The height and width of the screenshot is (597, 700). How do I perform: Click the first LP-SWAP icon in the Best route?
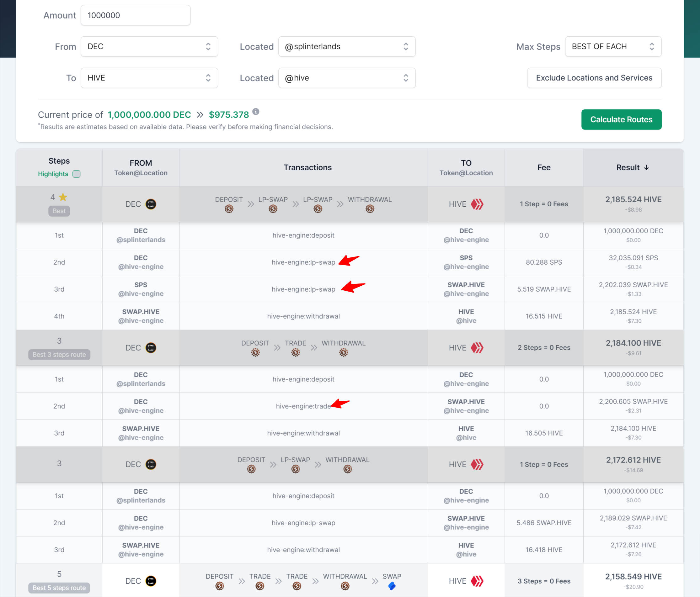click(273, 209)
